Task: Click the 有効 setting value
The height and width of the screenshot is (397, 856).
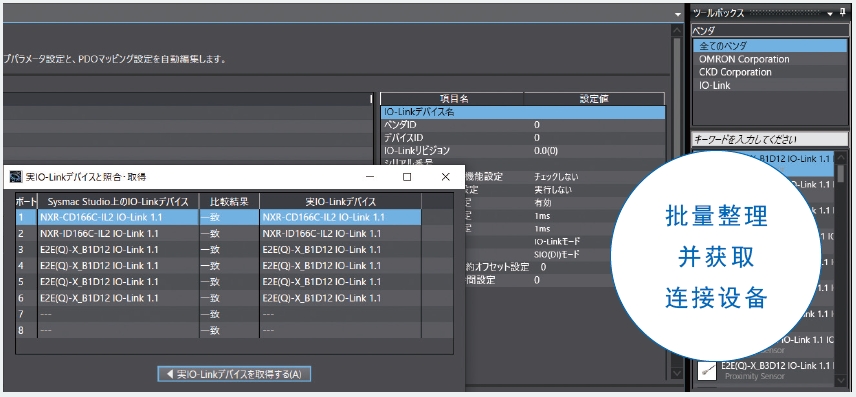Action: 543,203
